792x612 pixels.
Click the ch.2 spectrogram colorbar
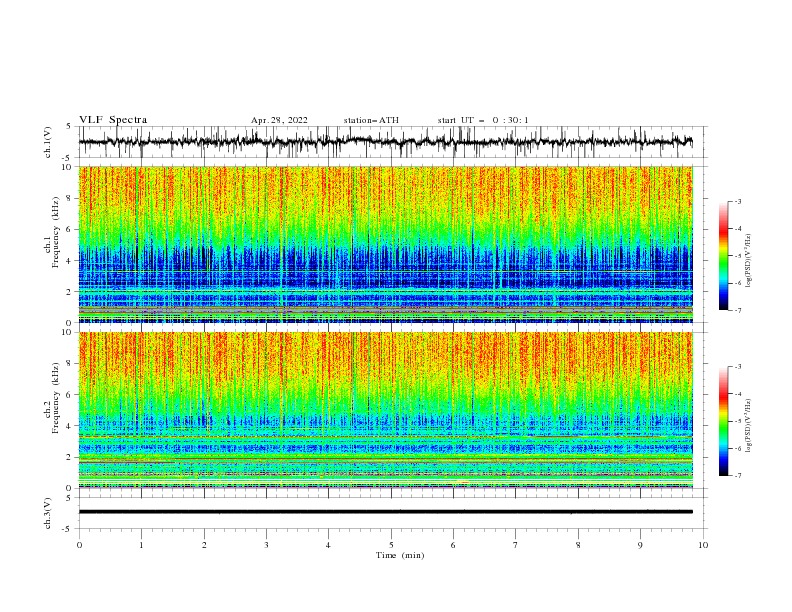coord(723,421)
